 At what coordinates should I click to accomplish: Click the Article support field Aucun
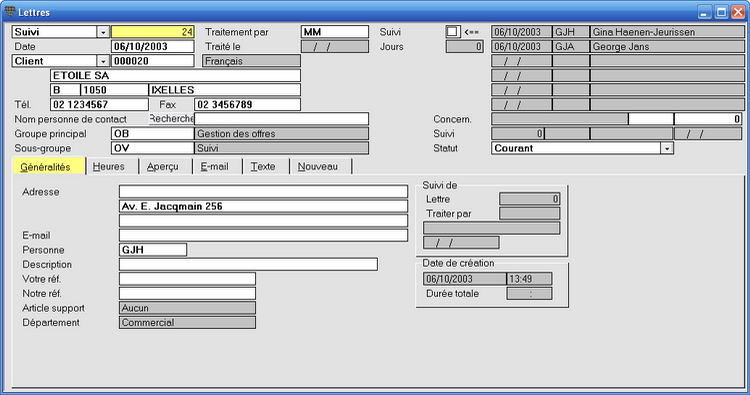pos(188,308)
